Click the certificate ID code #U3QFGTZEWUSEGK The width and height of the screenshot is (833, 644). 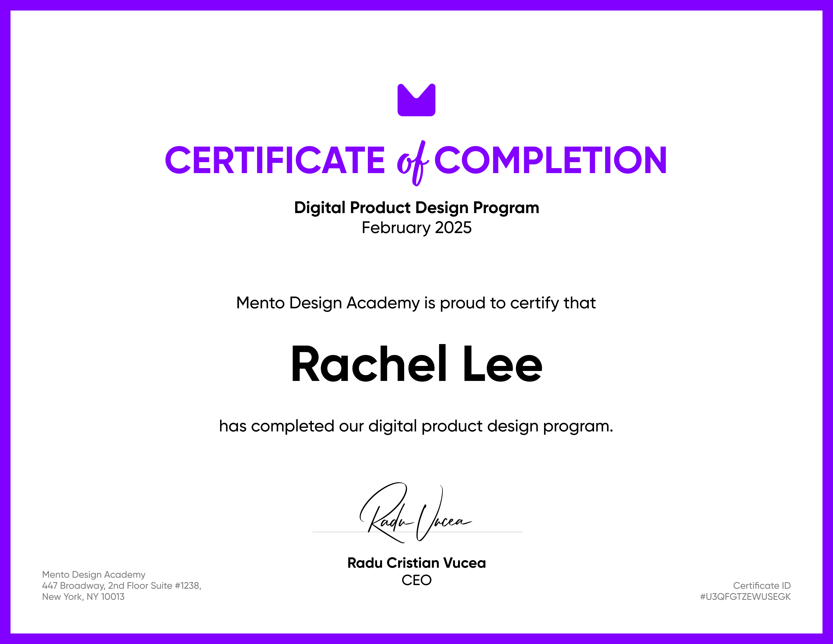[x=745, y=597]
